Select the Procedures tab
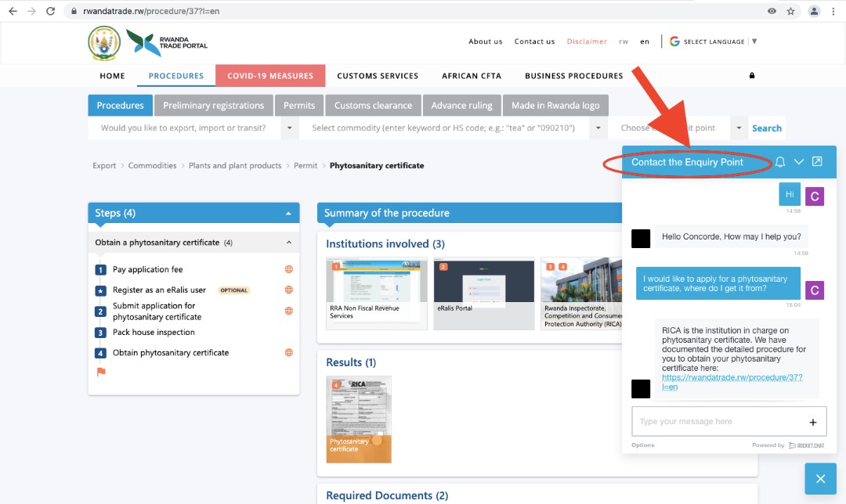 pyautogui.click(x=121, y=106)
